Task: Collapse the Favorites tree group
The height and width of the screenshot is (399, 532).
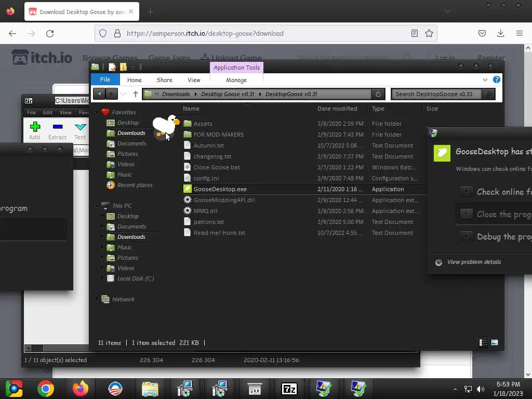Action: coord(97,112)
